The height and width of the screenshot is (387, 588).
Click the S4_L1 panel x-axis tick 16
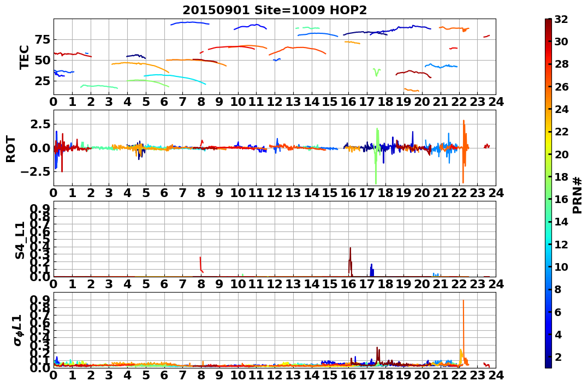click(x=348, y=284)
